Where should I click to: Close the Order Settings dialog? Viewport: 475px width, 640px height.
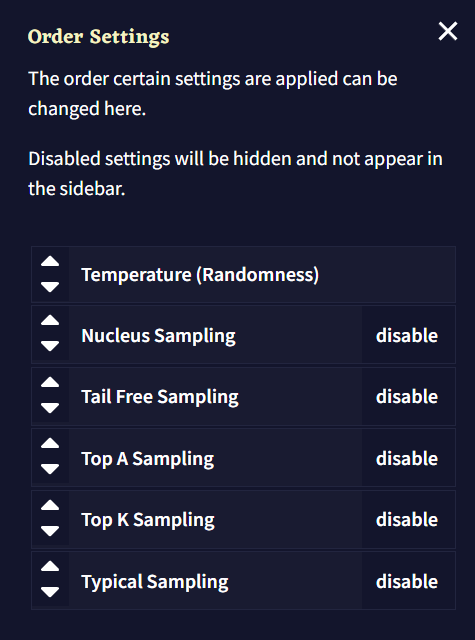click(x=448, y=31)
